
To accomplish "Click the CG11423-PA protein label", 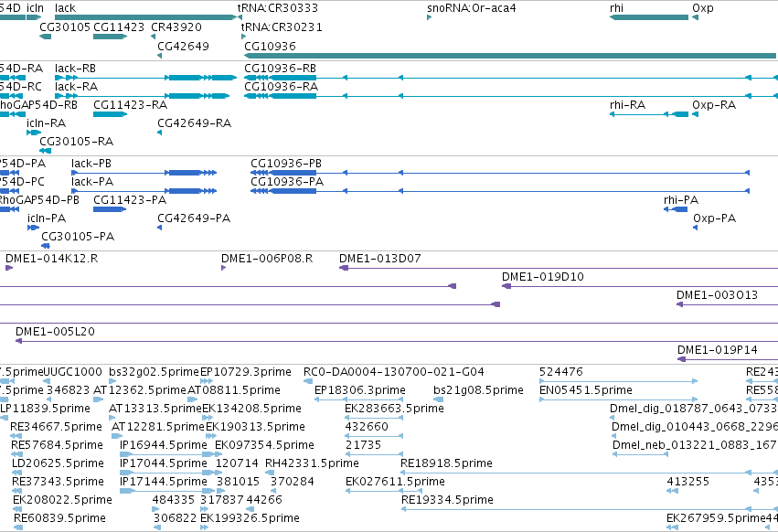I will coord(130,200).
